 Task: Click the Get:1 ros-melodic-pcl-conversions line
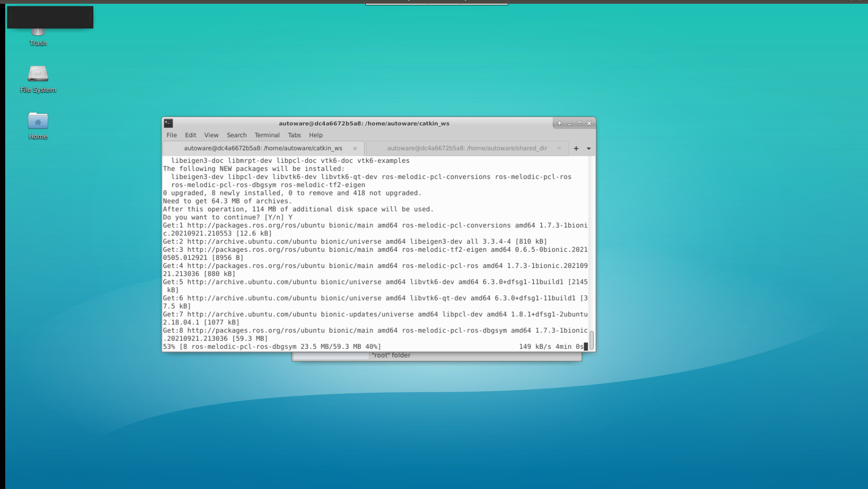click(375, 229)
